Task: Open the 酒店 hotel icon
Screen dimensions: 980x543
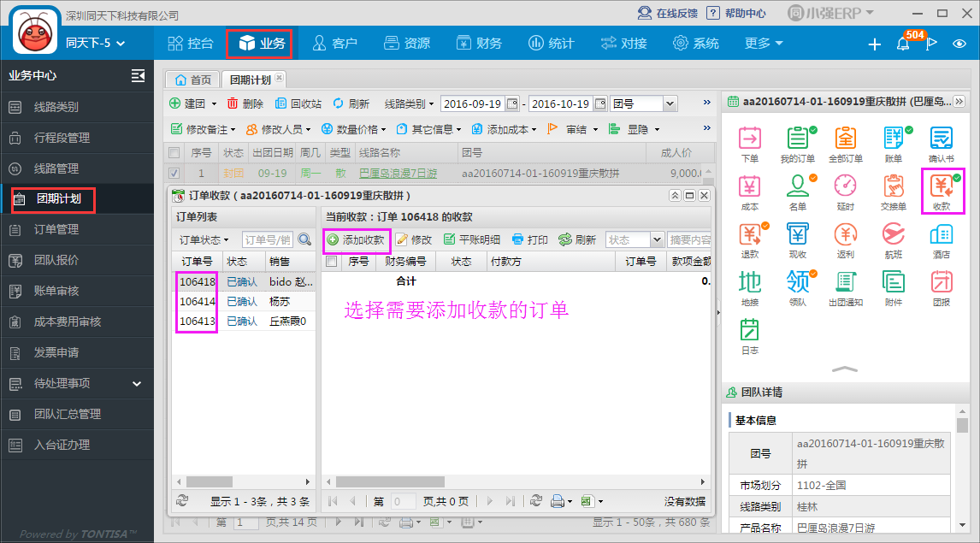Action: 942,240
